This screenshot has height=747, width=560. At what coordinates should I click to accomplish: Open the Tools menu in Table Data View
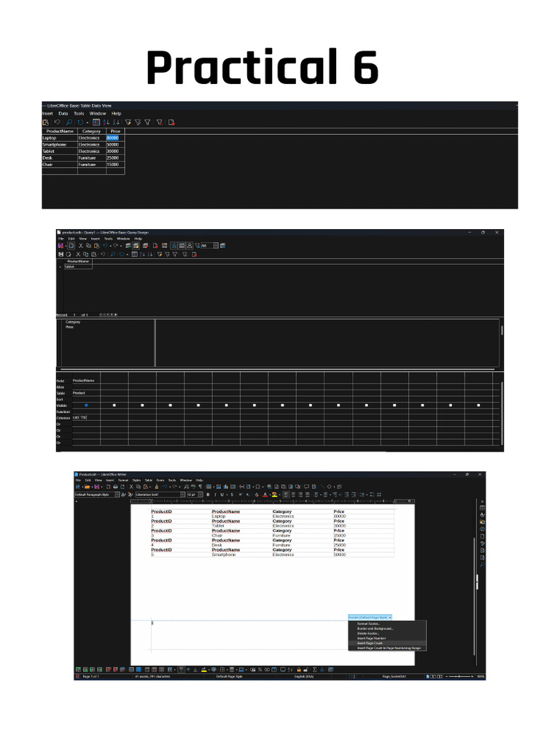tap(79, 113)
